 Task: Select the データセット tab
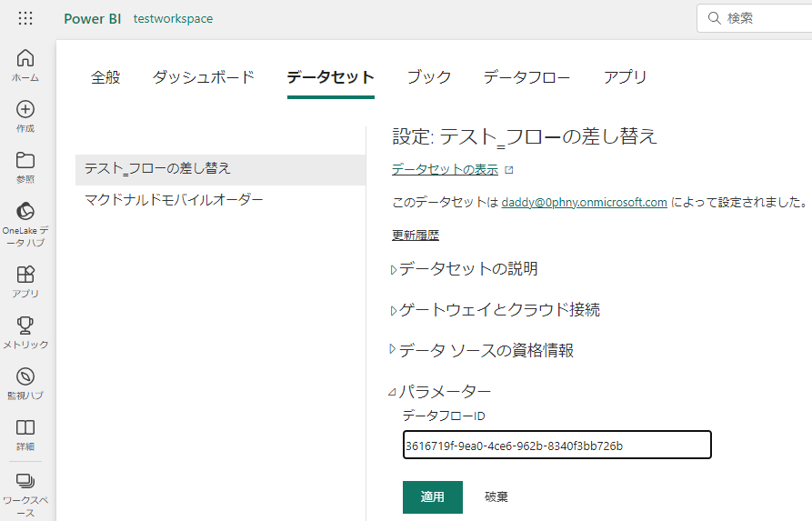click(330, 77)
